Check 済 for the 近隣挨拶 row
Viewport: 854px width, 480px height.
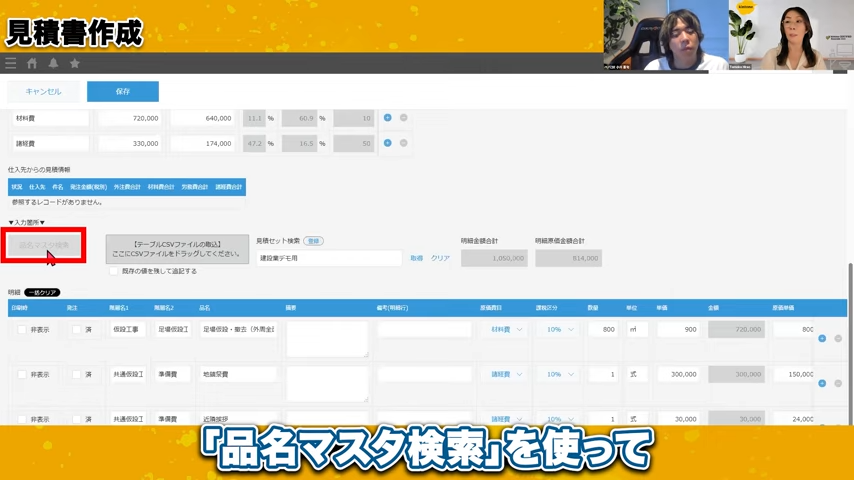(x=76, y=420)
